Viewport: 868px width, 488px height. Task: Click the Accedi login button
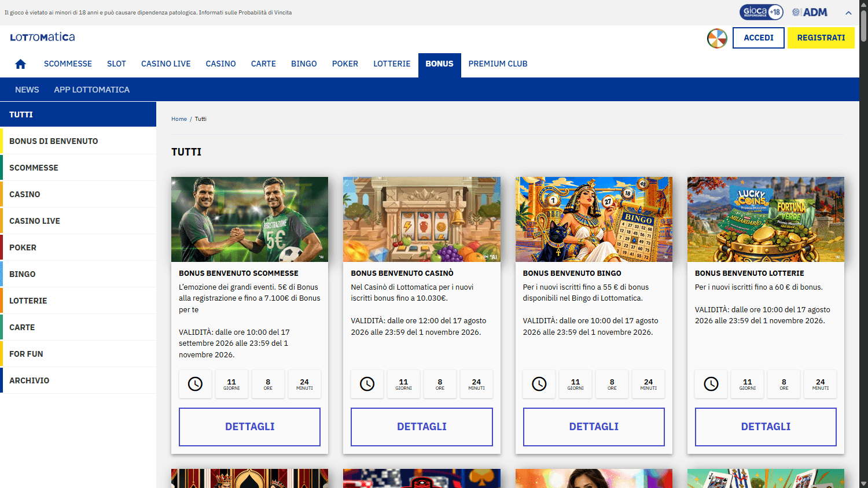pos(759,38)
